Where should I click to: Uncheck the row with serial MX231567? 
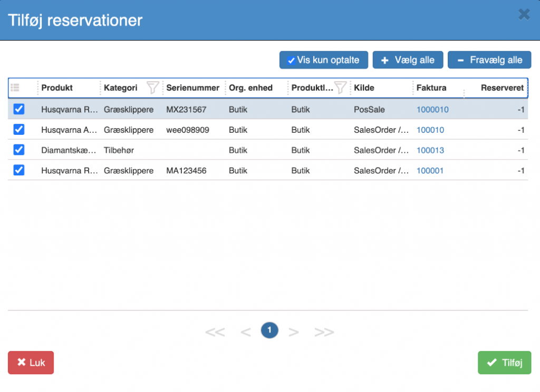[19, 109]
